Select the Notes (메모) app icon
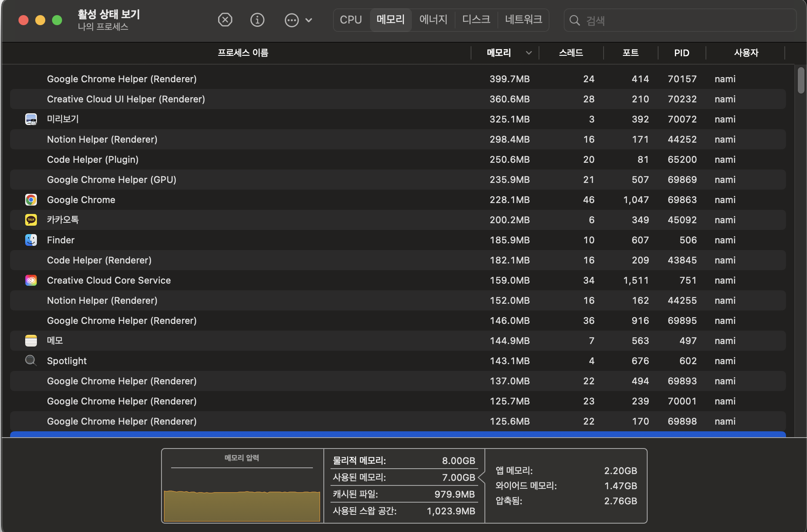The height and width of the screenshot is (532, 807). point(31,341)
